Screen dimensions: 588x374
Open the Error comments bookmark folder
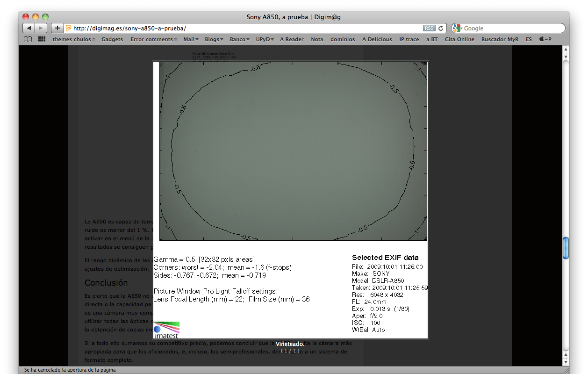[154, 39]
